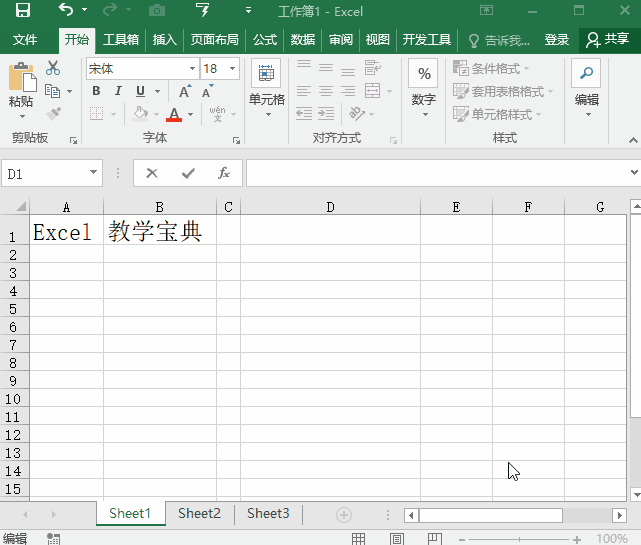Click the zoom in plus button

point(577,539)
